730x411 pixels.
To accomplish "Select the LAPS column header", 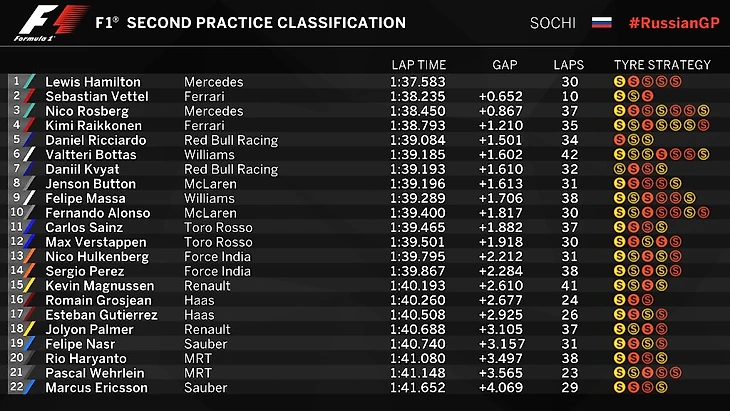I will [569, 65].
